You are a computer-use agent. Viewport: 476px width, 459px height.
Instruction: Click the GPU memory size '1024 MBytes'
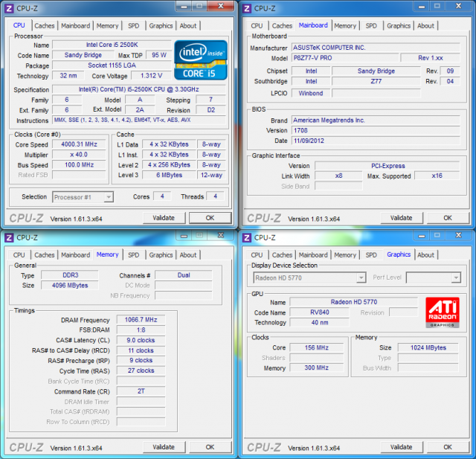point(428,347)
